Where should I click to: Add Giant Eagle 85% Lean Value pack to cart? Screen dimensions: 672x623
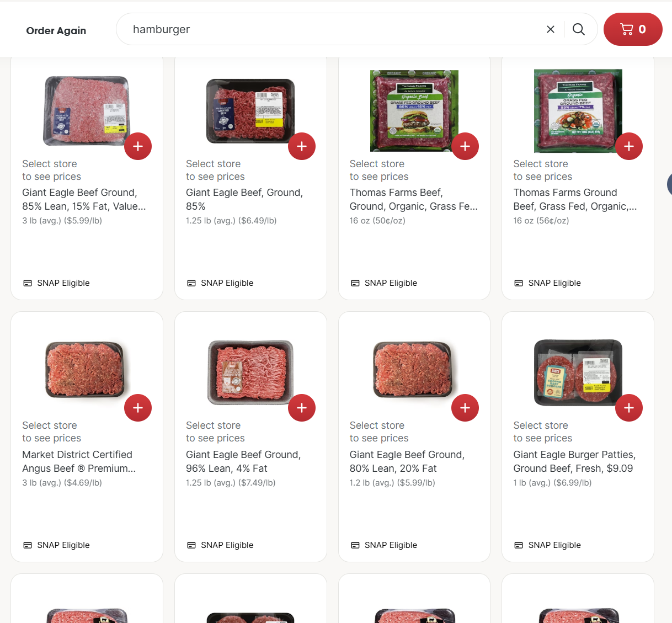138,146
